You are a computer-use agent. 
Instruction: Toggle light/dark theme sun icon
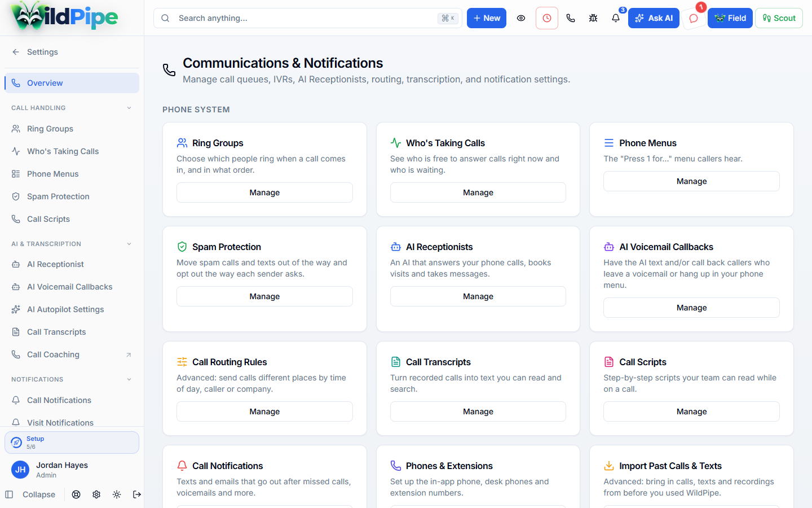point(117,494)
